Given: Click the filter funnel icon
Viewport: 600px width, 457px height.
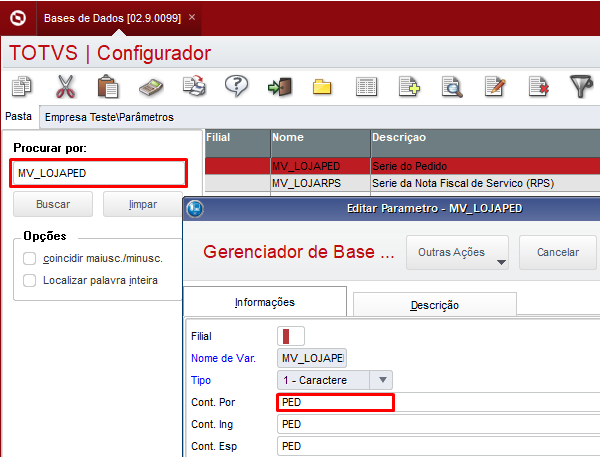Looking at the screenshot, I should point(582,86).
